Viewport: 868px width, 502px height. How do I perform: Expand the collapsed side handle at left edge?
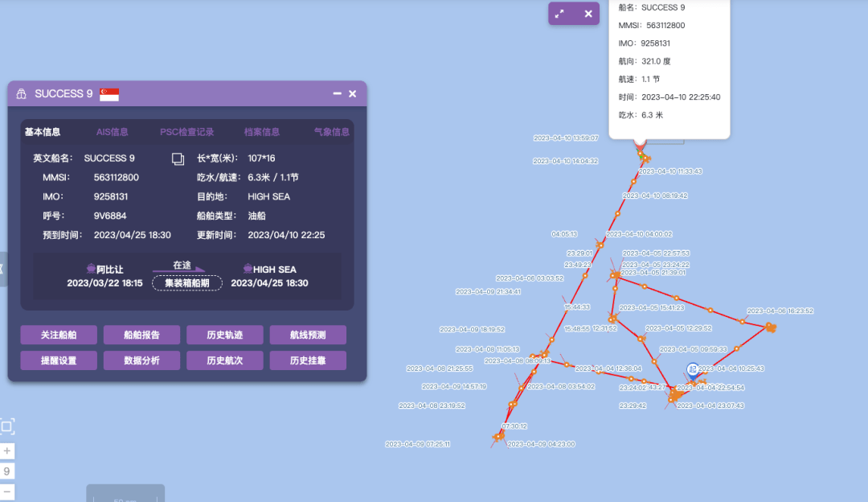tap(2, 269)
